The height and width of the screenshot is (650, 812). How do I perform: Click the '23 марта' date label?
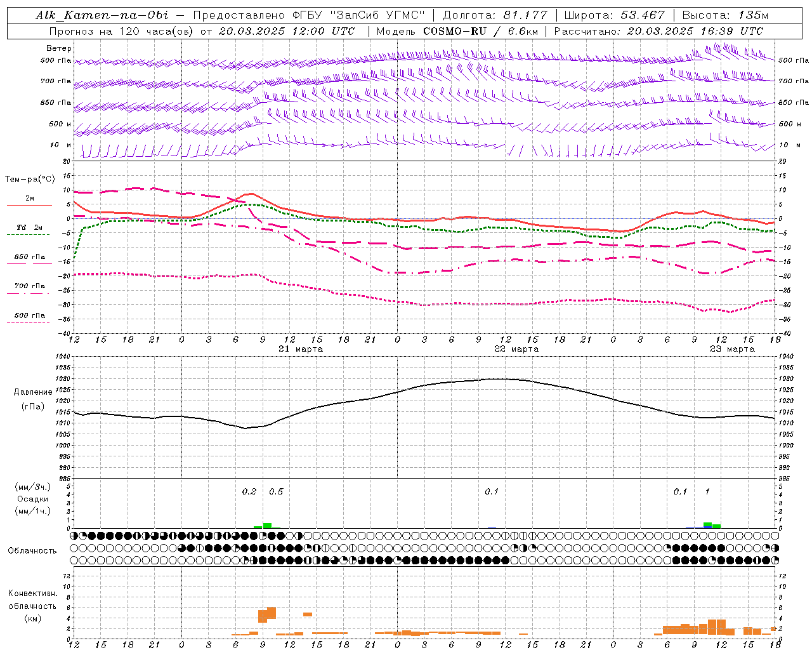click(732, 349)
